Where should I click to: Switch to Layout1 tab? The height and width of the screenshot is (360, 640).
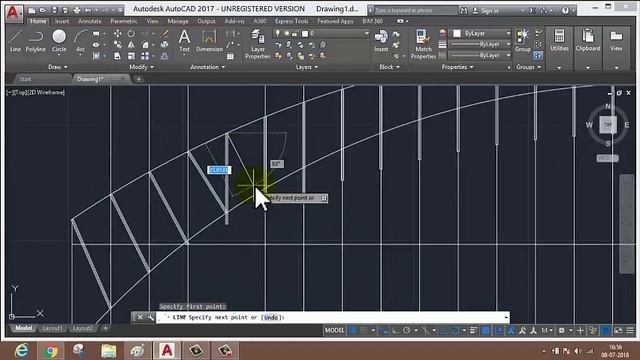click(x=53, y=328)
